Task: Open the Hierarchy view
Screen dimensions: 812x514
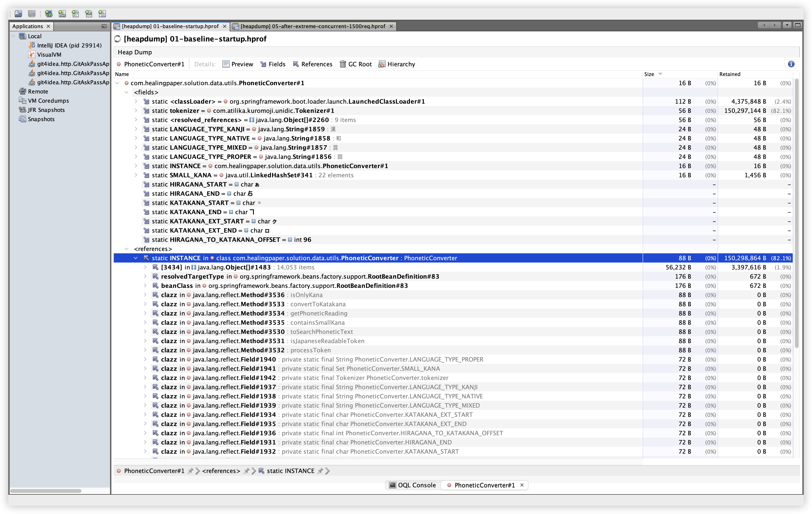Action: coord(397,64)
